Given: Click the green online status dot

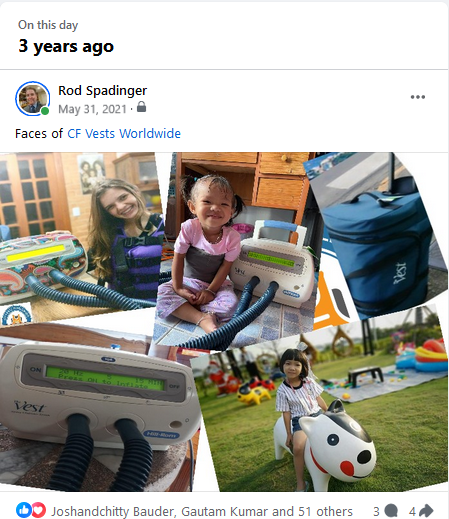Looking at the screenshot, I should click(x=45, y=111).
